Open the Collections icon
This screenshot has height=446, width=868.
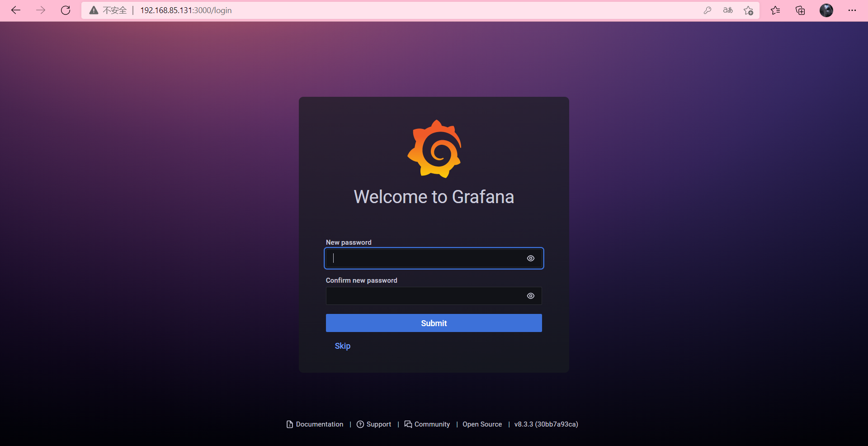800,10
